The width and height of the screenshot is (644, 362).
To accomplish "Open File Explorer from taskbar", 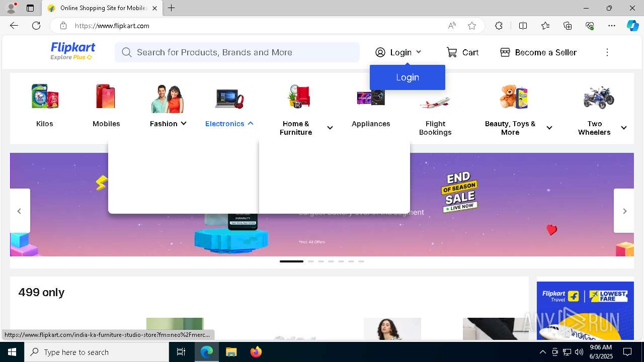I will pos(231,352).
